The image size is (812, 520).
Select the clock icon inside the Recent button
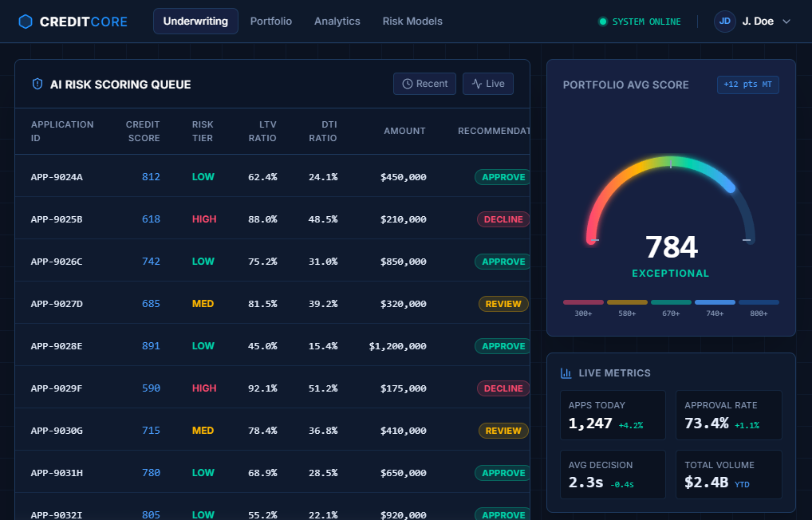tap(407, 84)
